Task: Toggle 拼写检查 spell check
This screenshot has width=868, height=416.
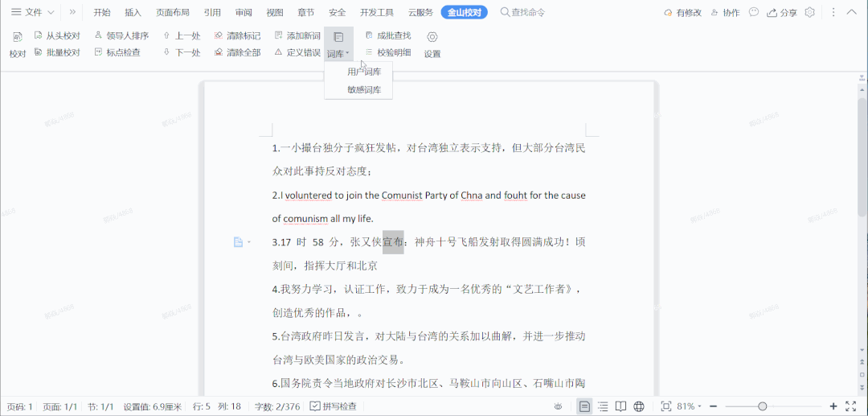Action: (x=334, y=406)
